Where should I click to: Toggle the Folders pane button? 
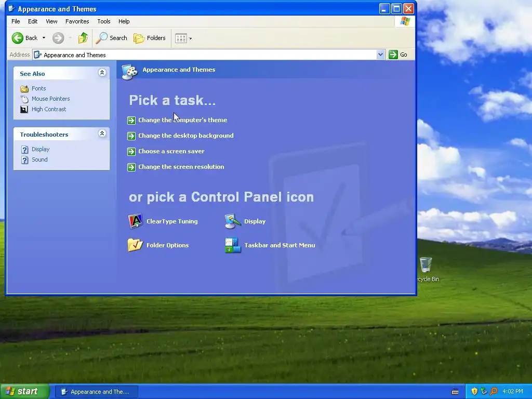(149, 38)
